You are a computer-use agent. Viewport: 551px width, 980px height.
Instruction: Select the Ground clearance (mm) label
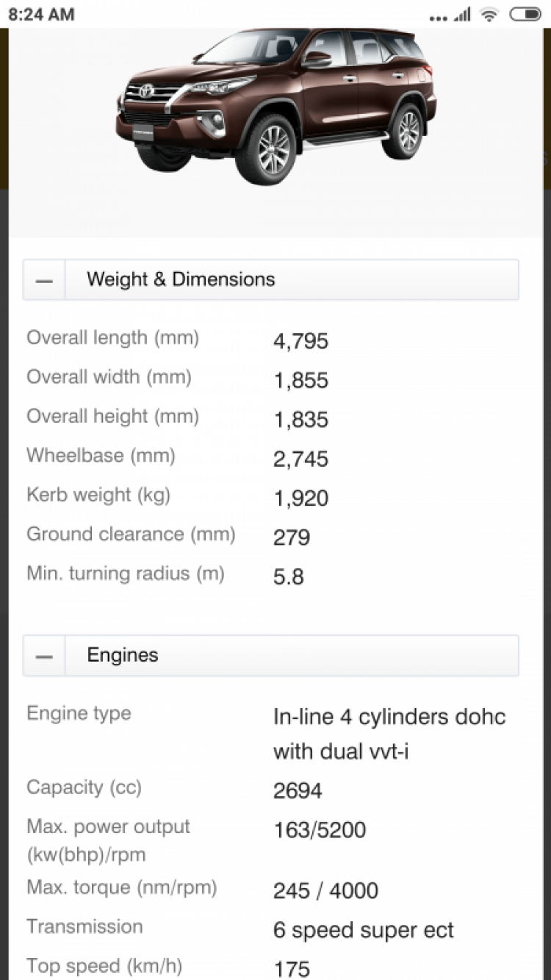tap(131, 534)
